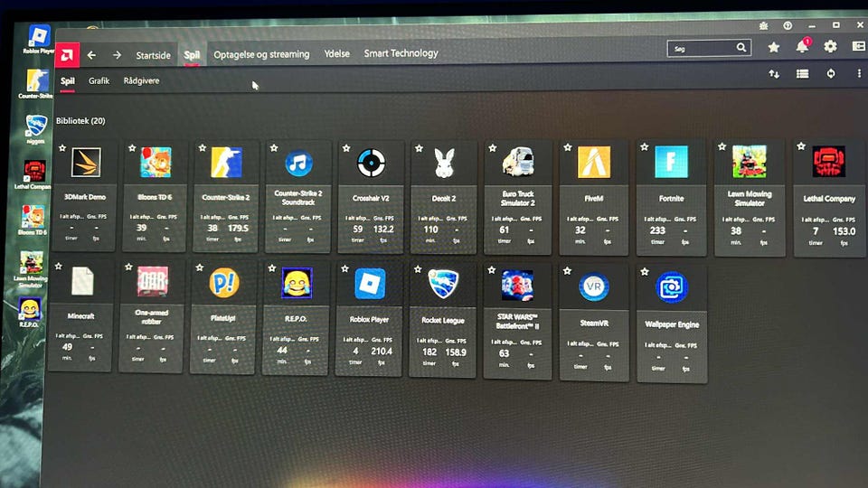The width and height of the screenshot is (868, 488).
Task: Open Bloons TD 6 desktop shortcut
Action: click(33, 221)
